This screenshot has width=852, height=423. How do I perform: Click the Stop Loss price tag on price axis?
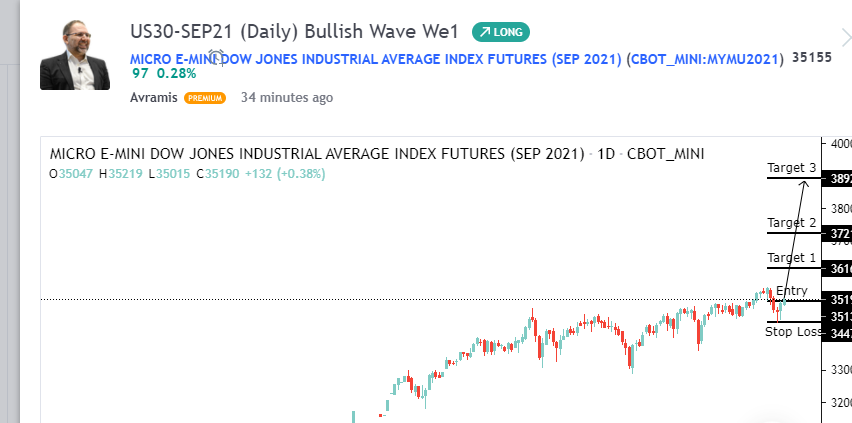pyautogui.click(x=836, y=334)
